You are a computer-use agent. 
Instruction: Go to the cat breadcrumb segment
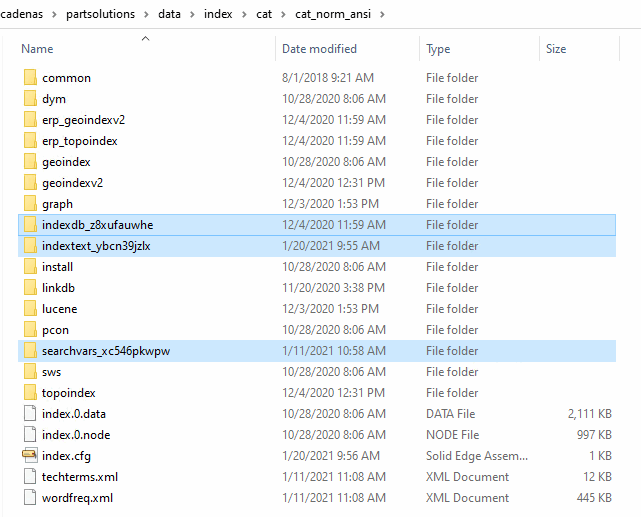(x=265, y=15)
